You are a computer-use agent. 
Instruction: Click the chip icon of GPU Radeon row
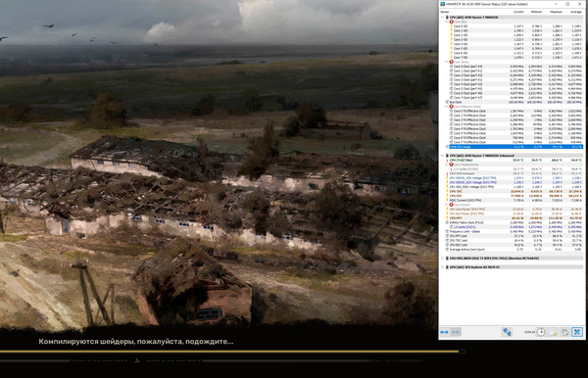(x=447, y=267)
